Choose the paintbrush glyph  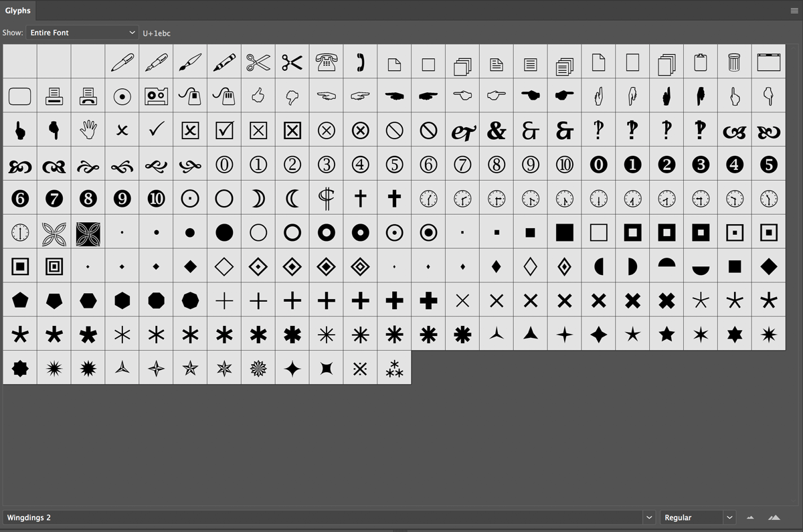click(190, 62)
